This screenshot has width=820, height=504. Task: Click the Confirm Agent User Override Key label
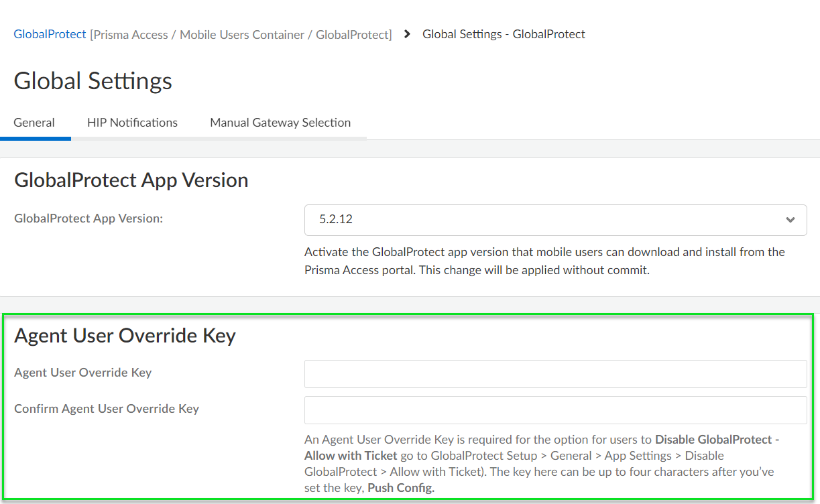click(107, 409)
